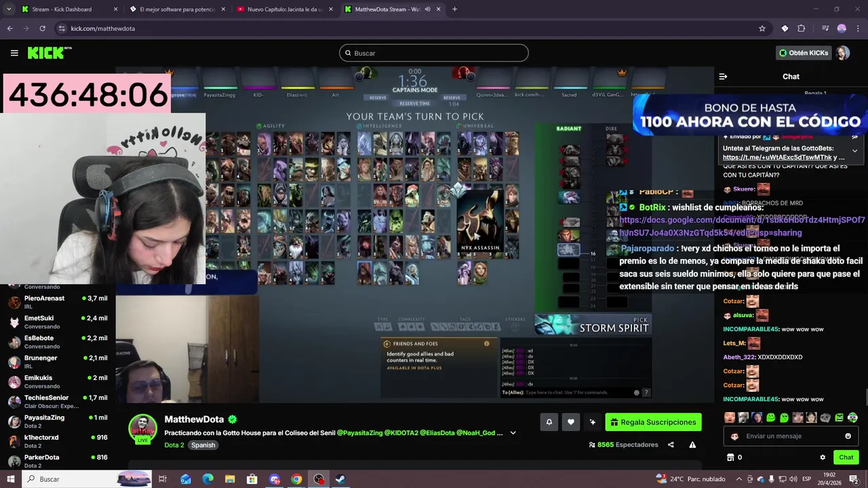
Task: Open BotRix's Google Docs wishlist link
Action: [742, 226]
